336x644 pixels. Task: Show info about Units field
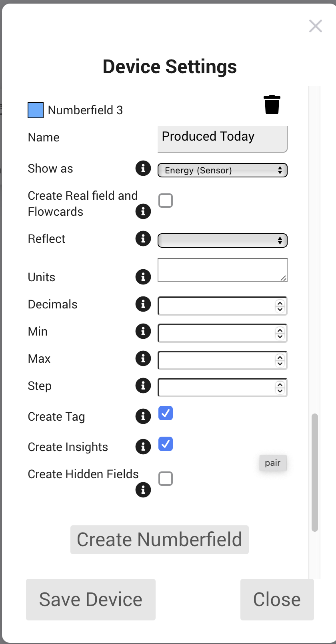[x=143, y=277]
